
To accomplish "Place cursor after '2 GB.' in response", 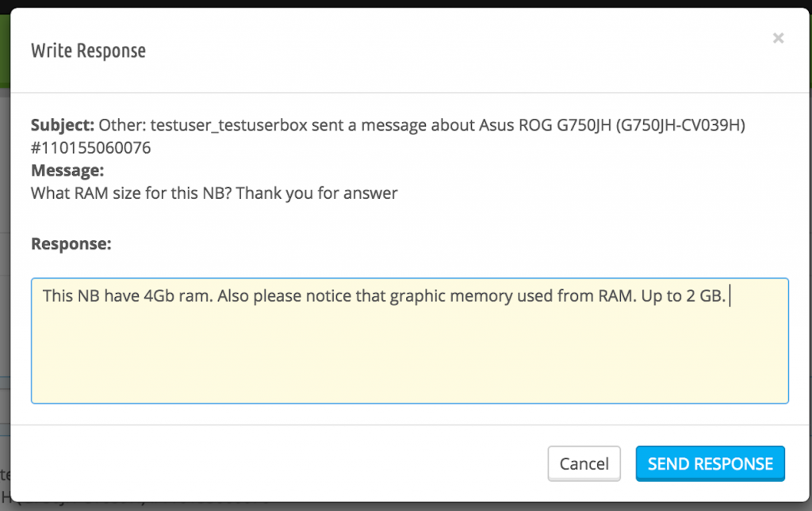I will click(x=728, y=296).
